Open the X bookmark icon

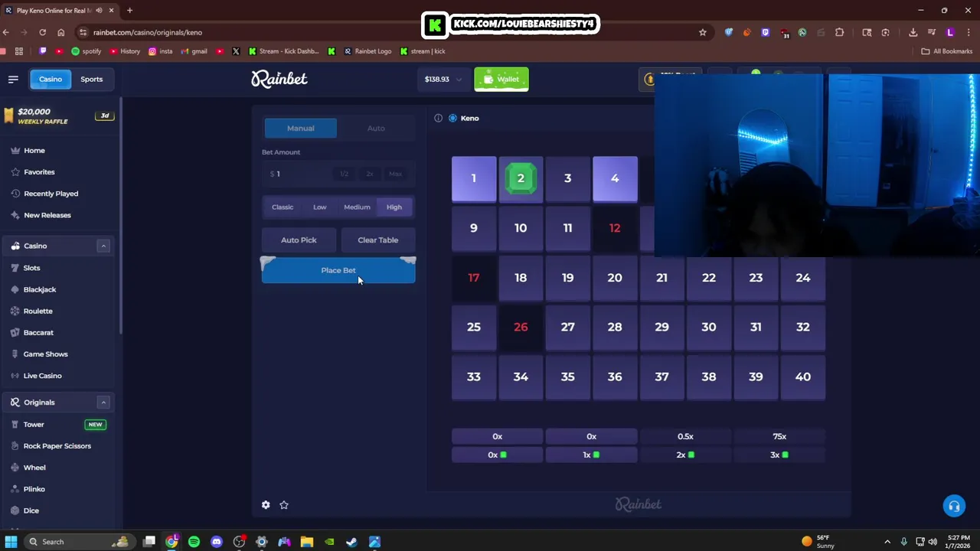click(236, 51)
